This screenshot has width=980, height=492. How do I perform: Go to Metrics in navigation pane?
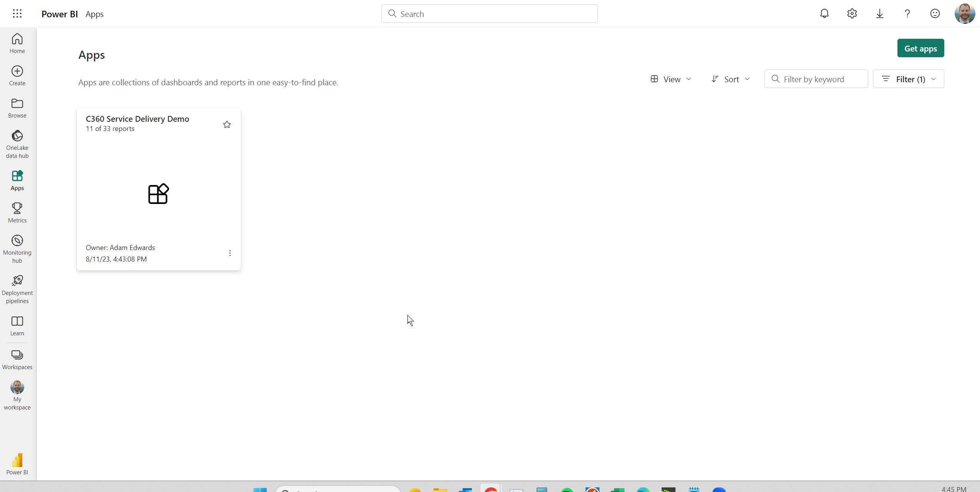tap(17, 212)
